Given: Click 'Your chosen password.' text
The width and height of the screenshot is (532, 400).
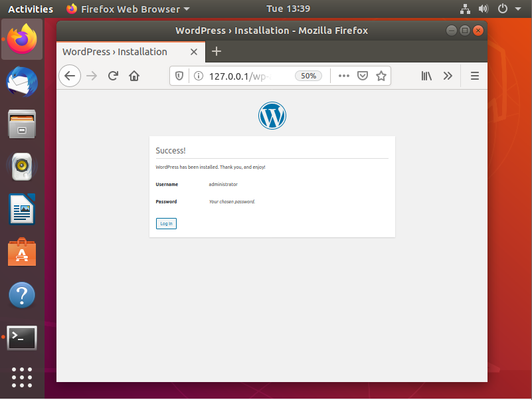Looking at the screenshot, I should coord(232,202).
